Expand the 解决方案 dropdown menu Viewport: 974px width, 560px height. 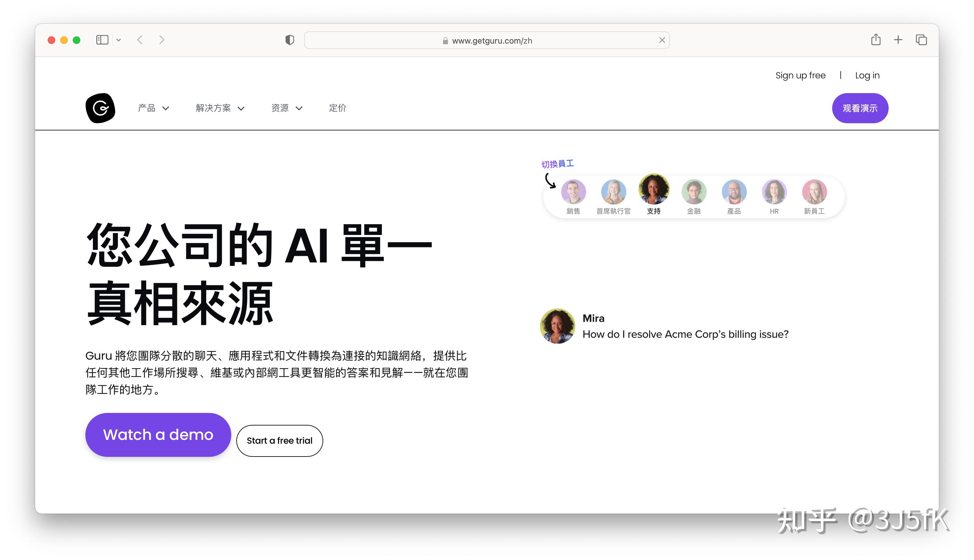[x=220, y=108]
